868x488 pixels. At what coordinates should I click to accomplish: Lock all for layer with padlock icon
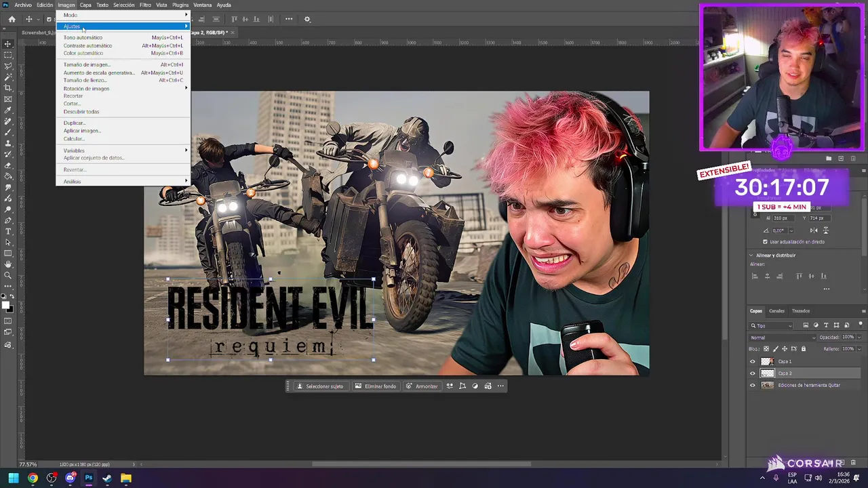click(804, 349)
